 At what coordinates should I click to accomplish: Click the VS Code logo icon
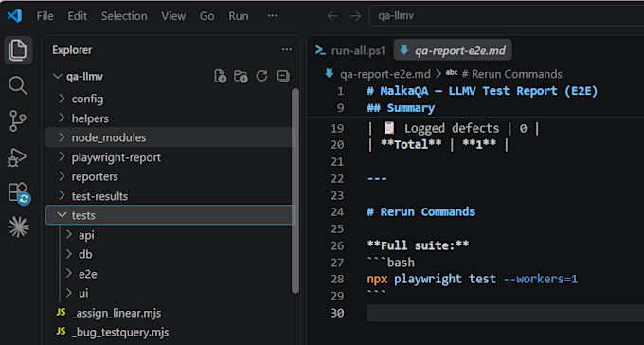[x=14, y=15]
